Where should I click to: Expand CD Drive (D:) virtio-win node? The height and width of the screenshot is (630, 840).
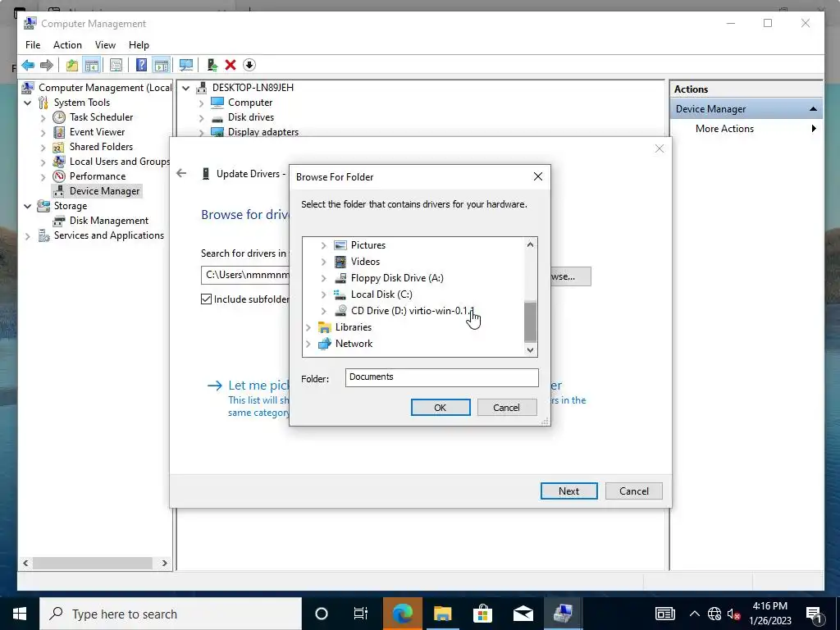point(323,311)
